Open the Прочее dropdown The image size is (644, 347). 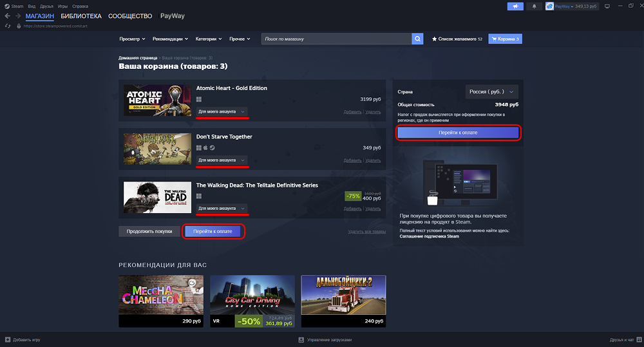240,39
